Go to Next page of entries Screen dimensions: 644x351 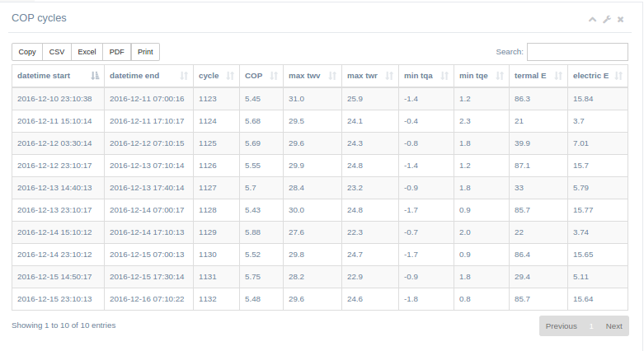click(x=613, y=326)
